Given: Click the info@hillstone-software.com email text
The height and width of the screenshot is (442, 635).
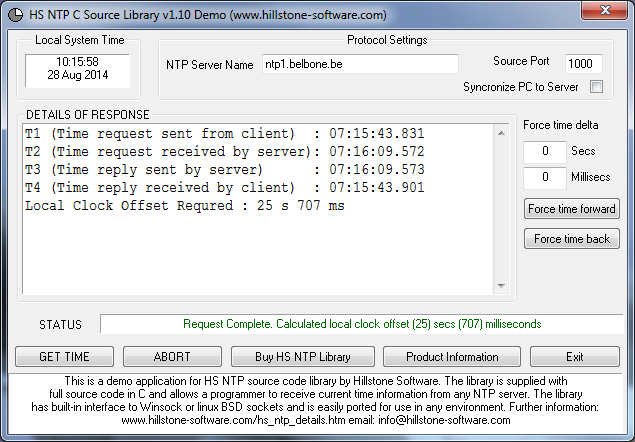Looking at the screenshot, I should click(444, 420).
